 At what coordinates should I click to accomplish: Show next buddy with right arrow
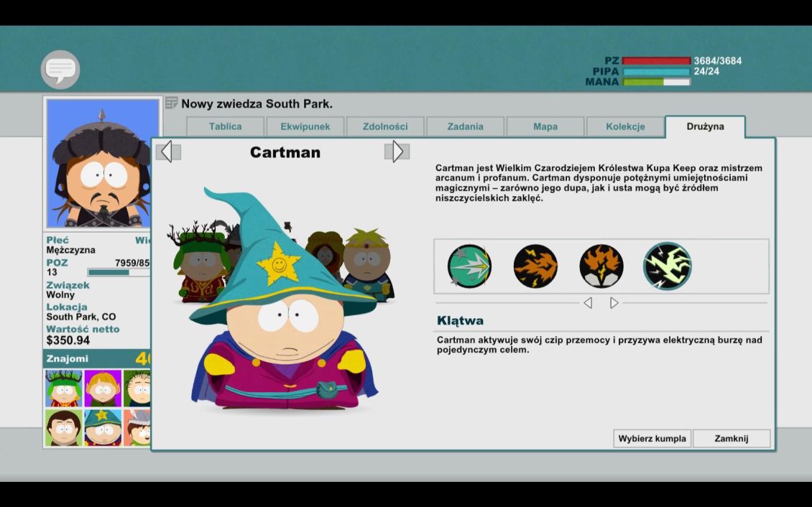pyautogui.click(x=397, y=152)
